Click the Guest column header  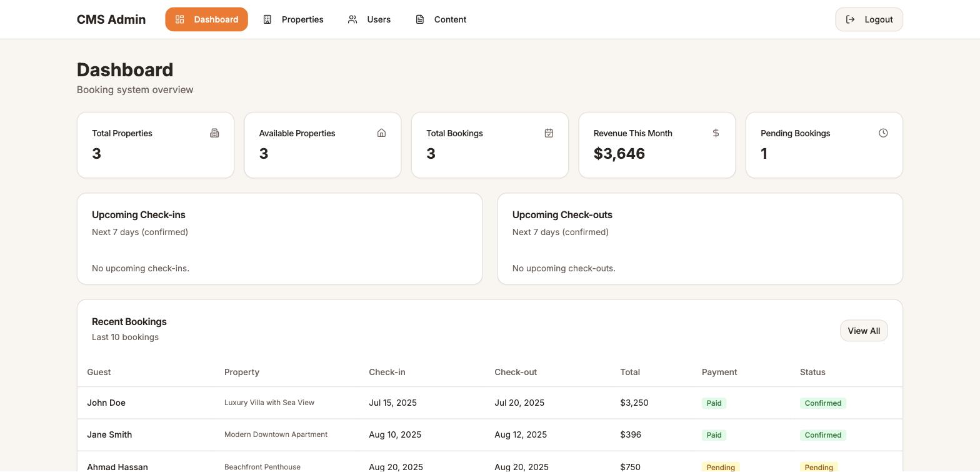tap(99, 372)
